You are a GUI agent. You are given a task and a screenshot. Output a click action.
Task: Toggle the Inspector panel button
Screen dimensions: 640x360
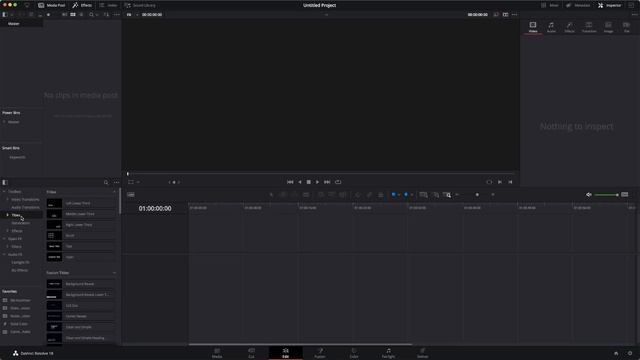point(609,5)
